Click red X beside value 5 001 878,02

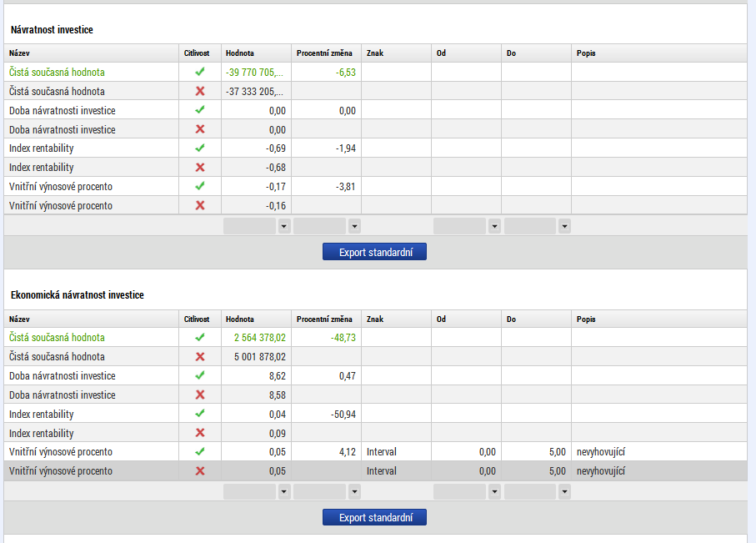coord(199,356)
